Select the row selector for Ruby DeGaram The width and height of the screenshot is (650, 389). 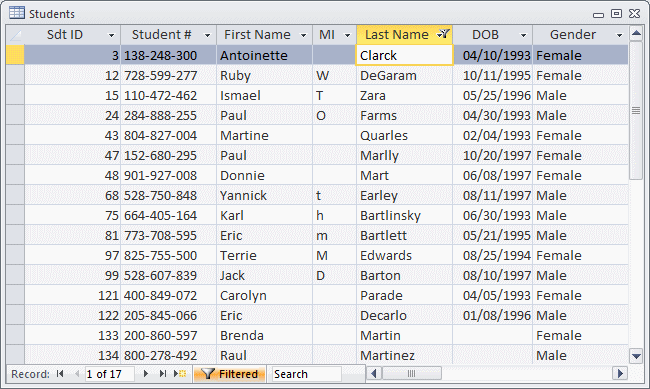pyautogui.click(x=15, y=75)
